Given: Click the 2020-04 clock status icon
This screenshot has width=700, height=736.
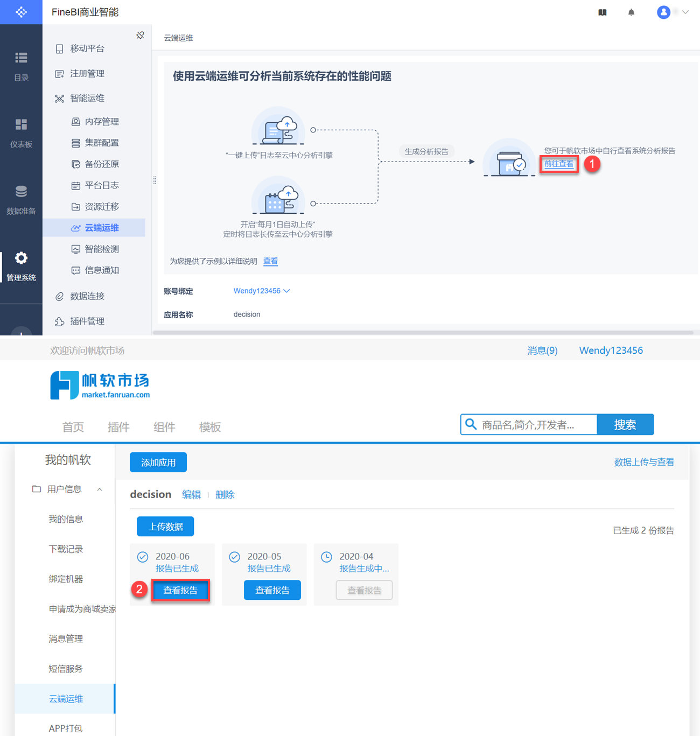Looking at the screenshot, I should [326, 557].
